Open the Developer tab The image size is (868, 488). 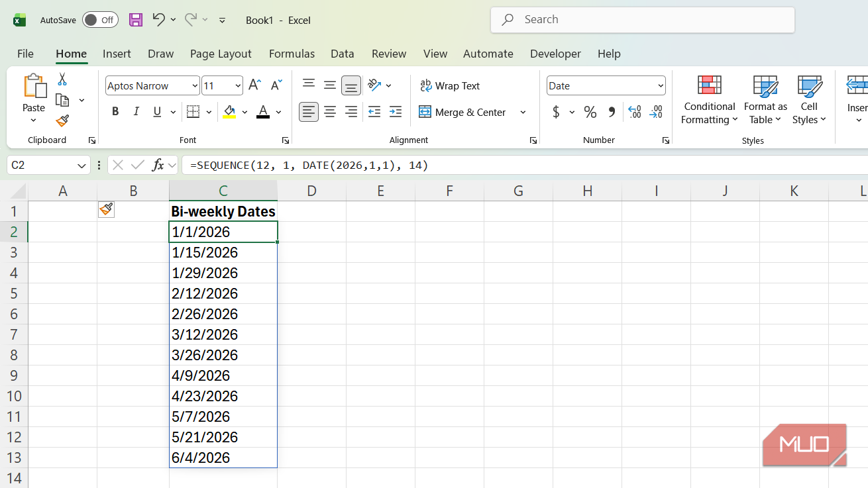(555, 54)
